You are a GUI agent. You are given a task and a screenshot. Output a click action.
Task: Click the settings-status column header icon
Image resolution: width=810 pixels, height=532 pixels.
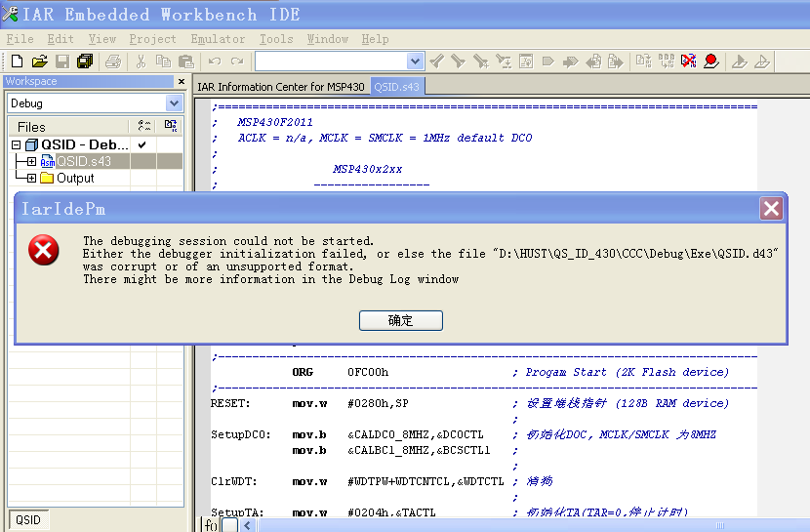(x=143, y=126)
